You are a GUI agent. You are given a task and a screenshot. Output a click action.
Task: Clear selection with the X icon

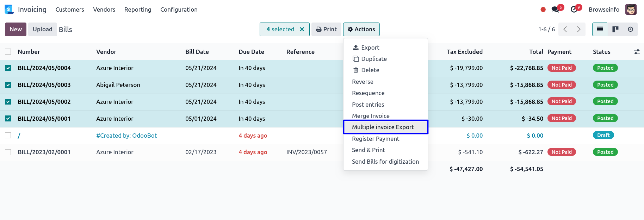pyautogui.click(x=302, y=29)
